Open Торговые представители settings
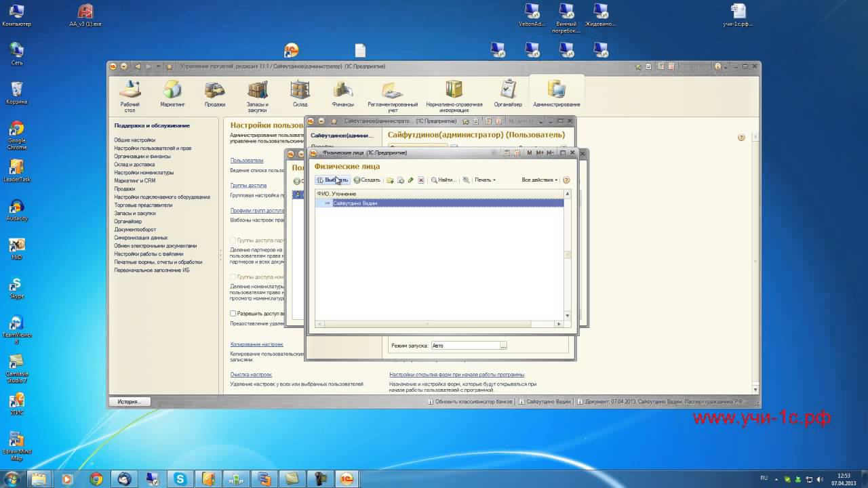The height and width of the screenshot is (488, 868). coord(143,205)
